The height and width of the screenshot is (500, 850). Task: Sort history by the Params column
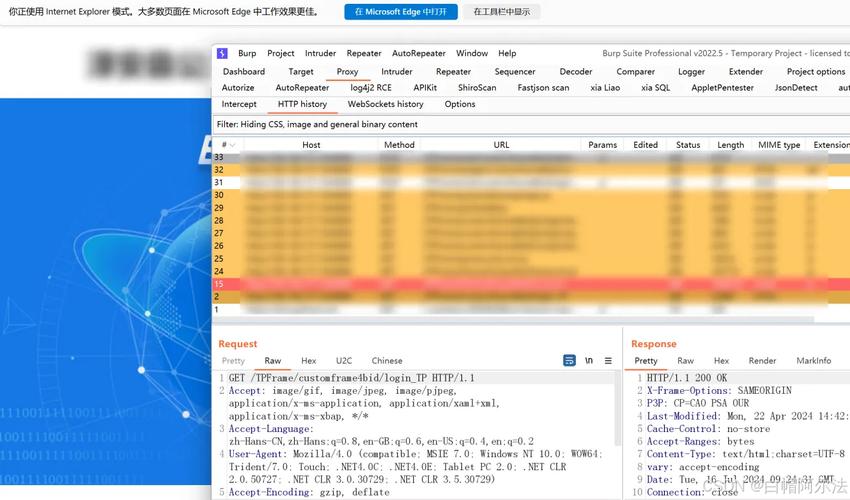point(602,145)
